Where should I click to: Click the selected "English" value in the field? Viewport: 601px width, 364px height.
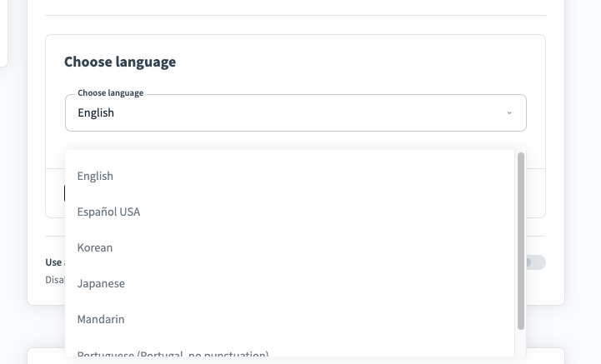point(96,113)
